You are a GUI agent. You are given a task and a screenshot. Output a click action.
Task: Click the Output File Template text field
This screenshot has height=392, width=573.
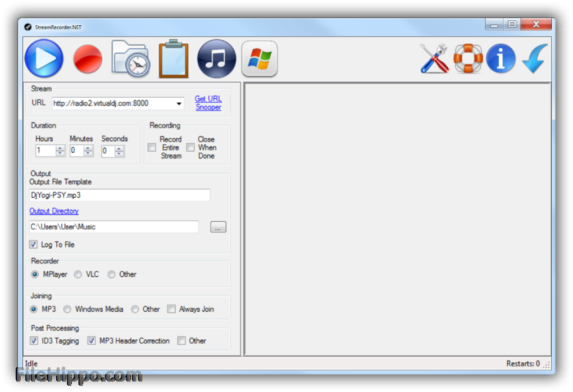click(x=120, y=195)
